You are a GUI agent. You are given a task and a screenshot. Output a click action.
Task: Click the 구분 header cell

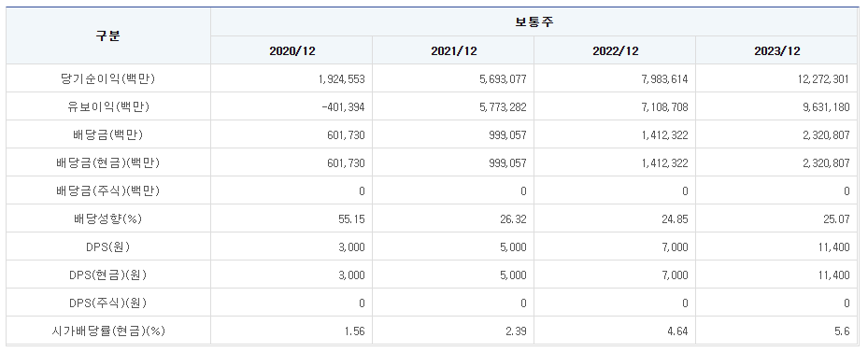click(x=108, y=36)
